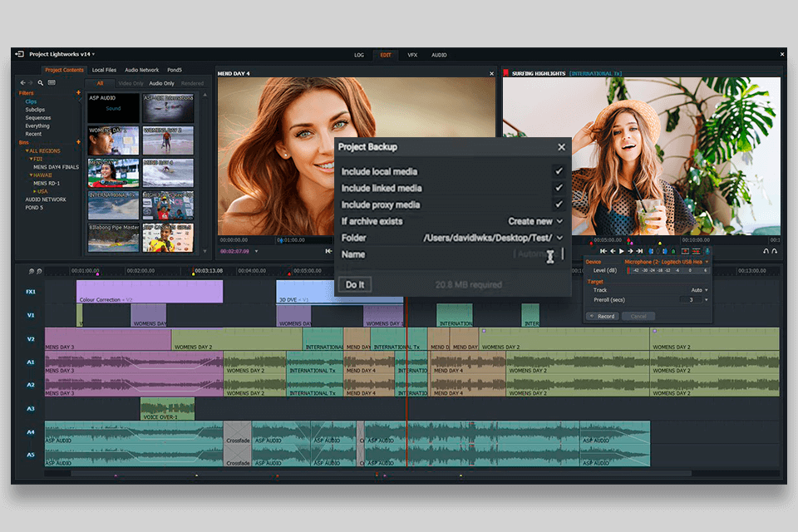Open the Pond5 tab

click(x=175, y=70)
